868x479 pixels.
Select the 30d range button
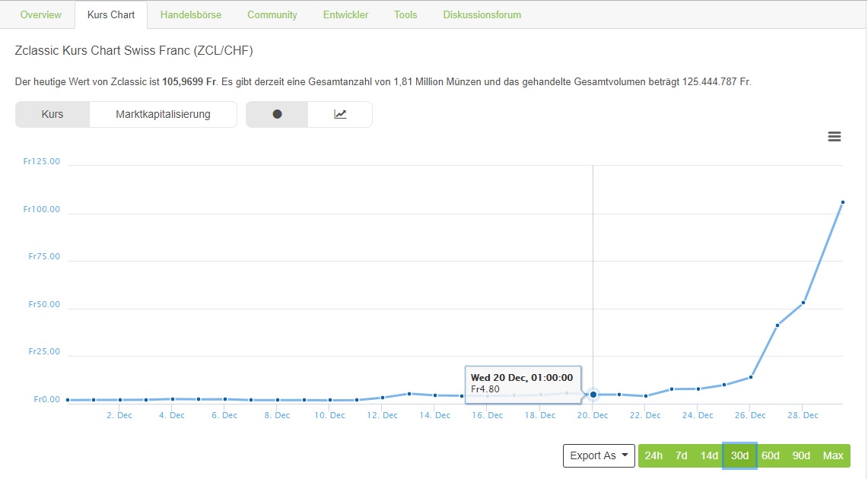pyautogui.click(x=739, y=455)
